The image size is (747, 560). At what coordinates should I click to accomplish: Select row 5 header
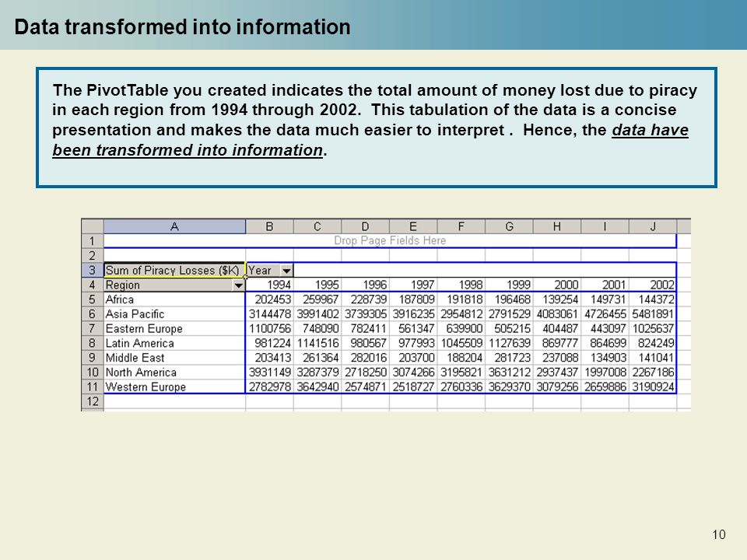pyautogui.click(x=93, y=299)
